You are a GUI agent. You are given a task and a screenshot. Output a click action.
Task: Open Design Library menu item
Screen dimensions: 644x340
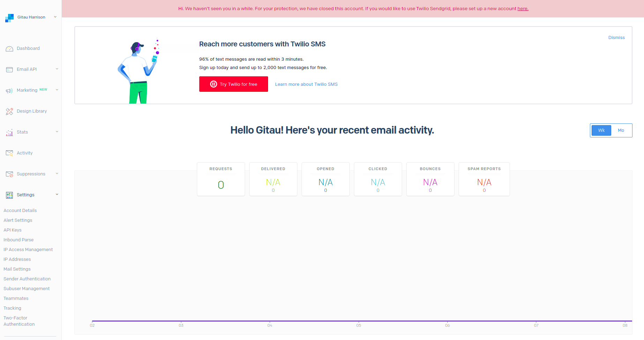(32, 111)
